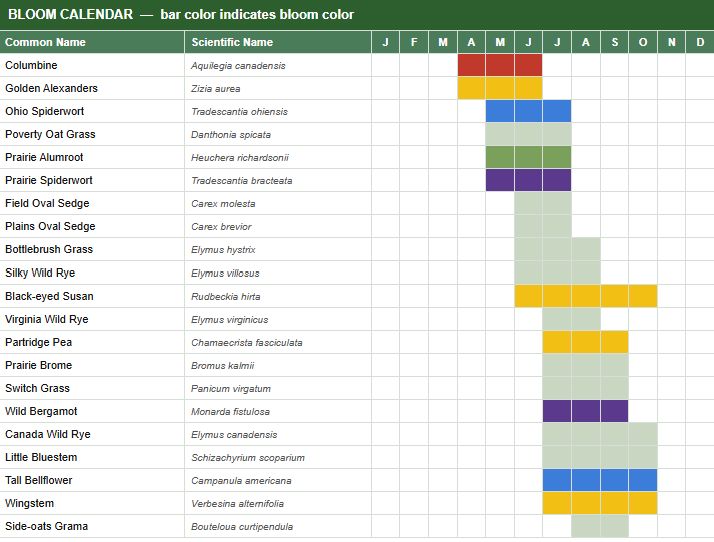Click the BLOOM CALENDAR title text

click(71, 15)
